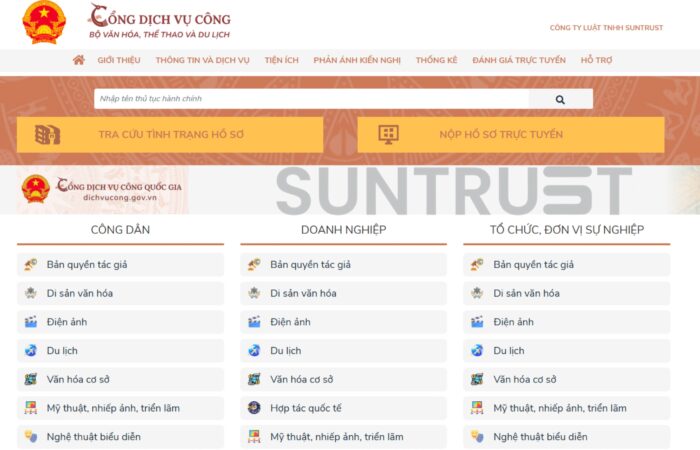Click Di sản văn hóa icon under Doanh nghiệp
The height and width of the screenshot is (450, 700).
tap(254, 293)
